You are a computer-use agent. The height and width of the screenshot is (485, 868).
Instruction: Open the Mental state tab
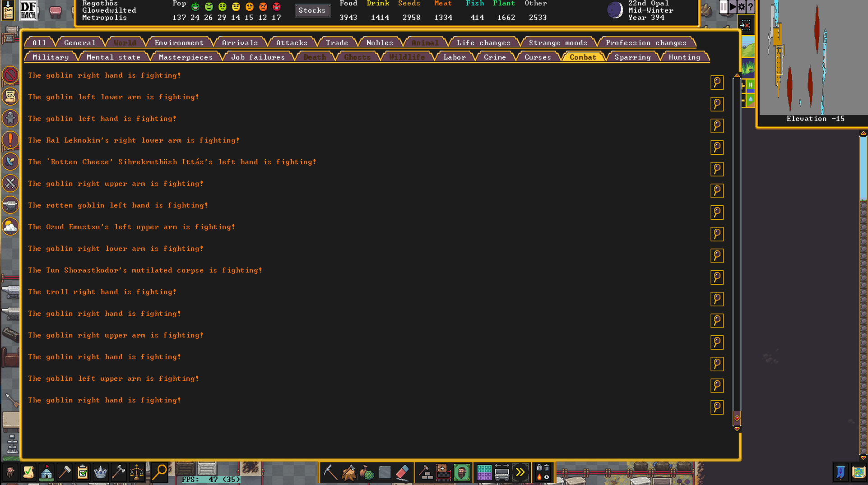(x=113, y=57)
